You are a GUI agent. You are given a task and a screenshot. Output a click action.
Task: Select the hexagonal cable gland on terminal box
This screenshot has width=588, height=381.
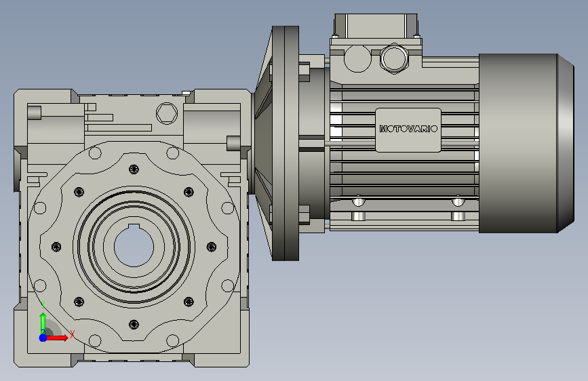394,58
